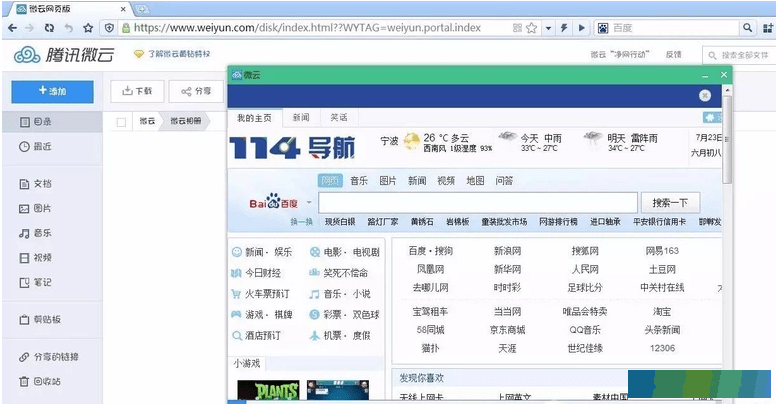
Task: Click the lightning speed-mode icon
Action: click(564, 28)
